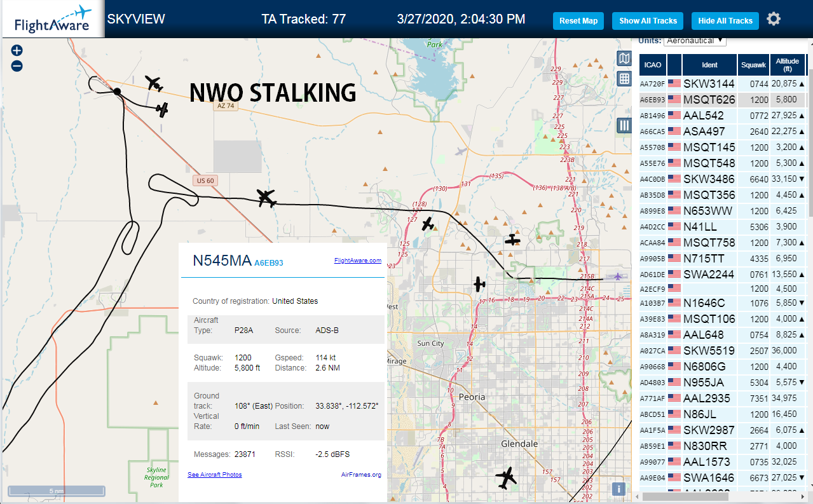Select the AAL648 row
813x504 pixels.
(x=723, y=335)
